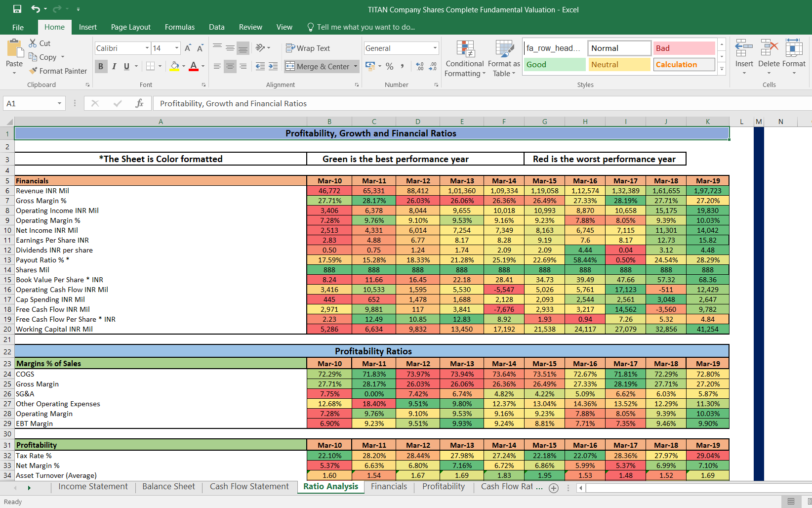812x508 pixels.
Task: Apply Percent Style format icon
Action: [x=390, y=66]
